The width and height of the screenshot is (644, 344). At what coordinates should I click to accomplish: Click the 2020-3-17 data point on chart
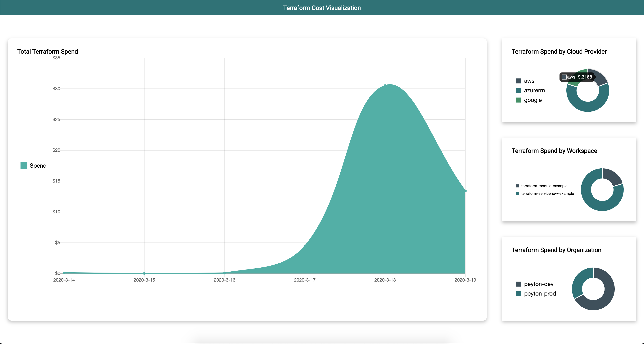click(x=305, y=246)
